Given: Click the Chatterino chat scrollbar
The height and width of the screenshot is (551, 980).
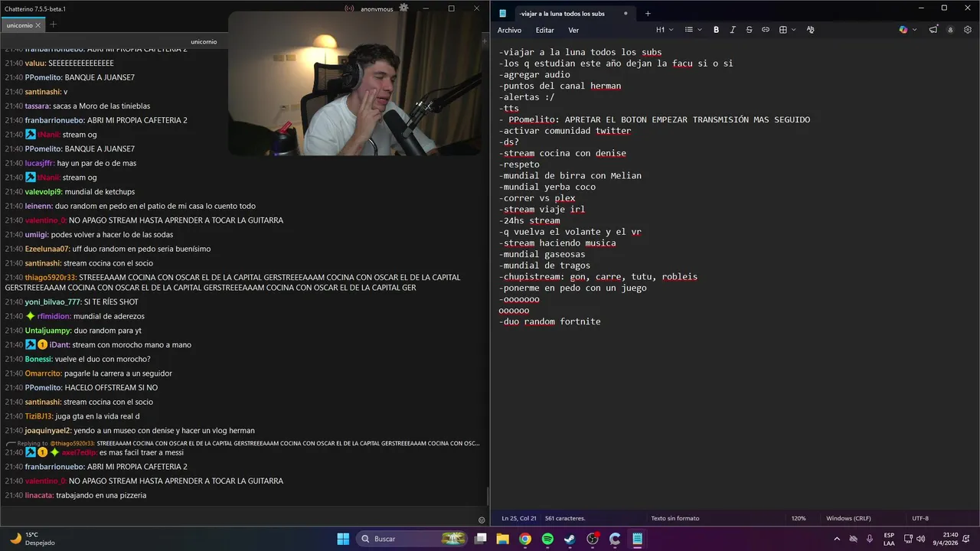Looking at the screenshot, I should (x=487, y=497).
